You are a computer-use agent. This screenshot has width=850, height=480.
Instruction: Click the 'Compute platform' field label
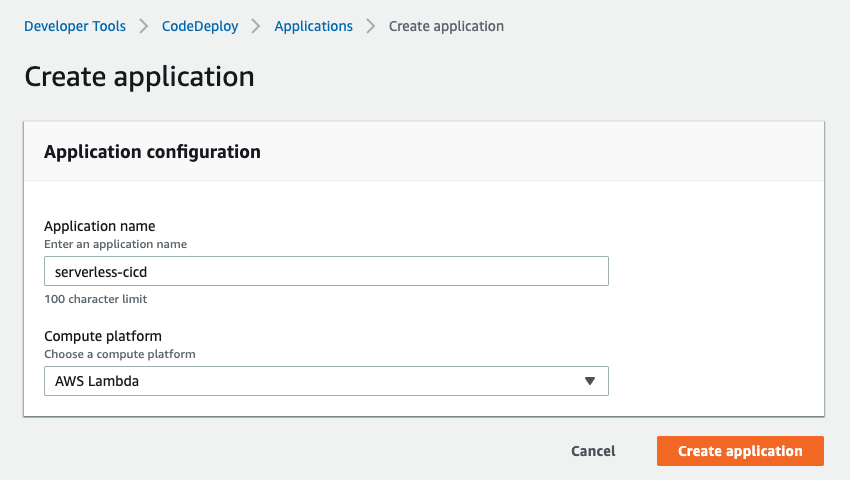tap(103, 336)
